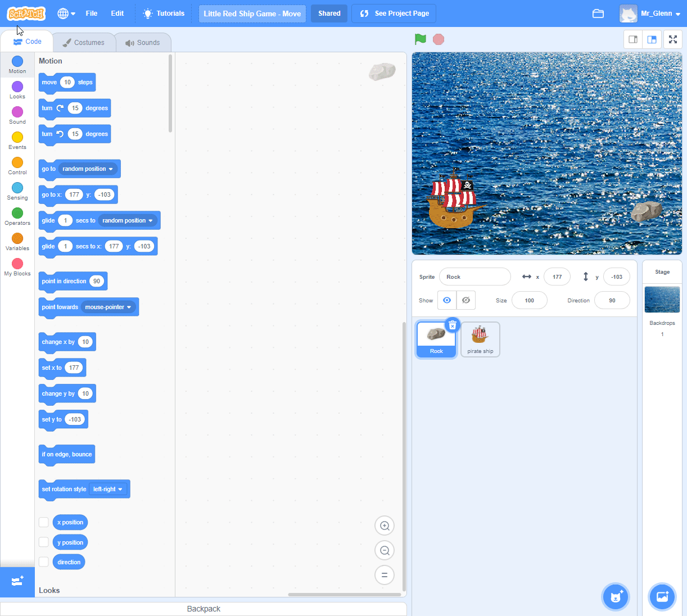Image resolution: width=687 pixels, height=616 pixels.
Task: Click the sprite y value -103
Action: pos(617,277)
